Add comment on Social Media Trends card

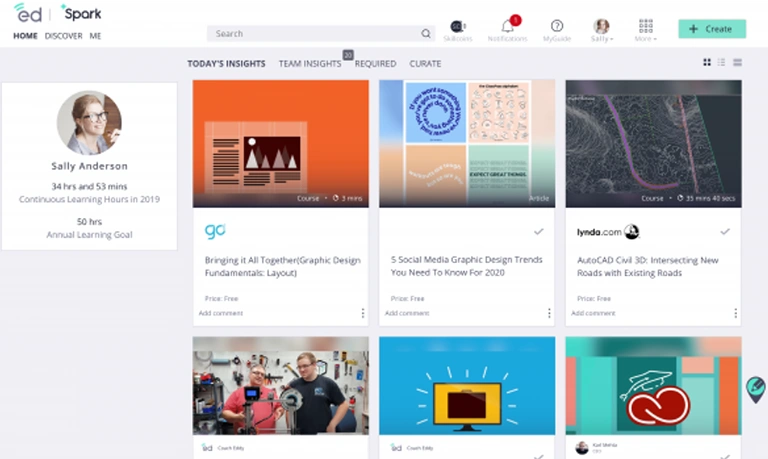point(407,313)
